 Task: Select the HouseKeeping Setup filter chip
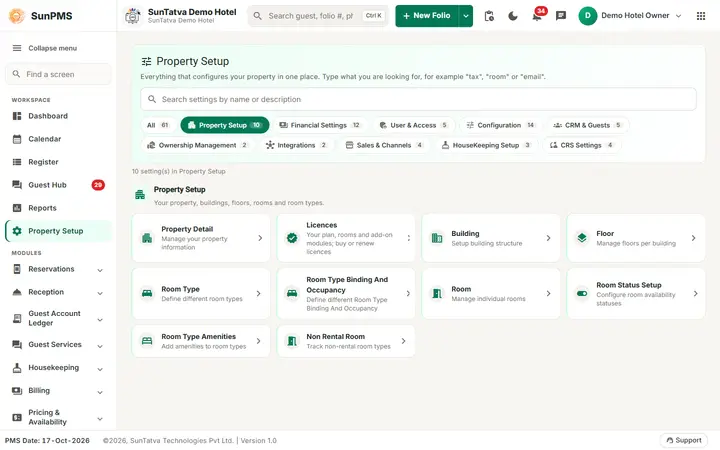point(486,145)
